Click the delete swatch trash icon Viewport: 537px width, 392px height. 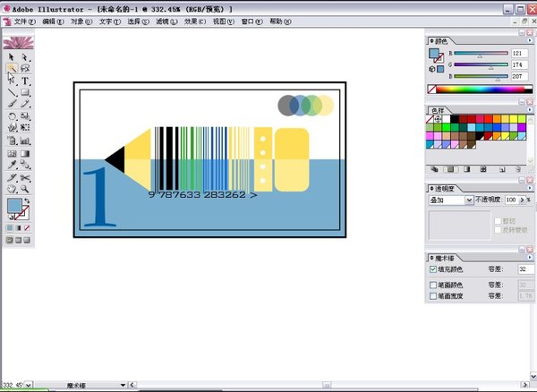518,169
